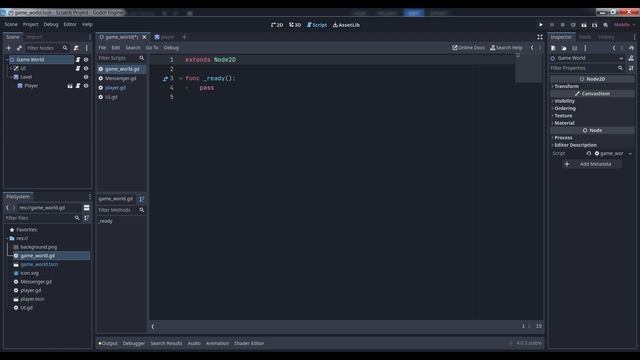This screenshot has height=360, width=640.
Task: Click the Filter Nodes search field
Action: pos(47,48)
